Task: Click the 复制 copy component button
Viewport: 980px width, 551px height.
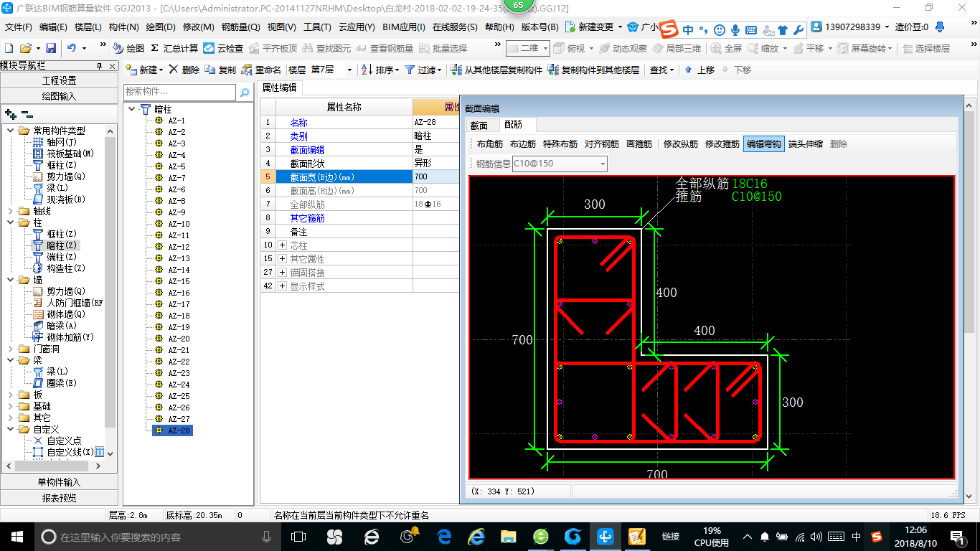Action: click(220, 70)
